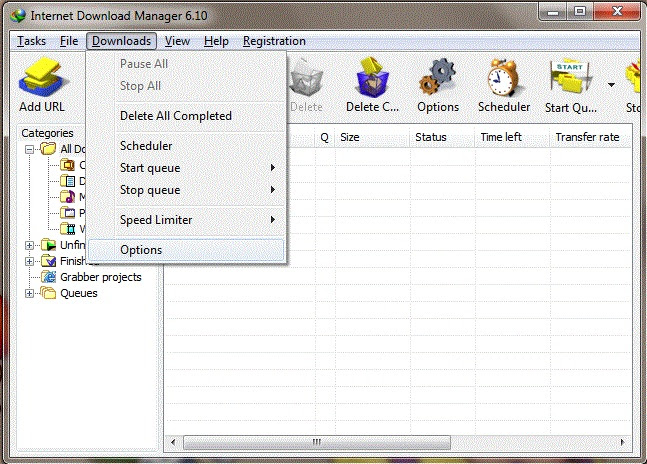
Task: Sort by the Q column header
Action: [325, 137]
